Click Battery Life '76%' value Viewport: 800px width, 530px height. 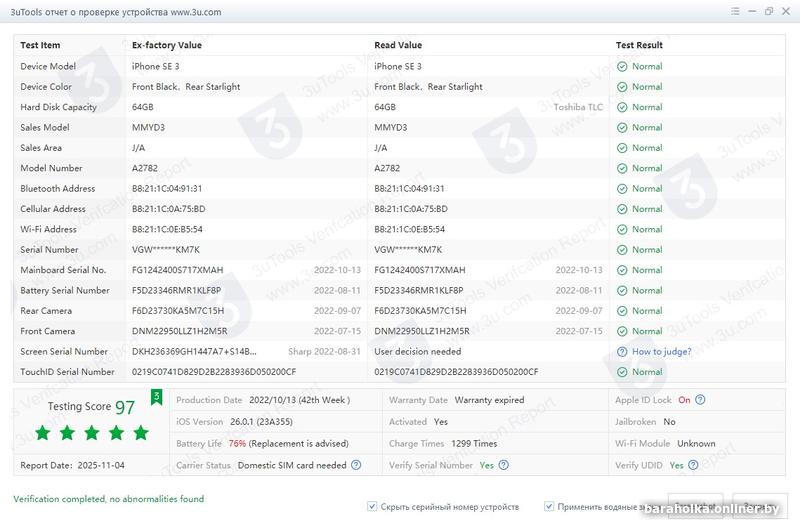coord(237,444)
